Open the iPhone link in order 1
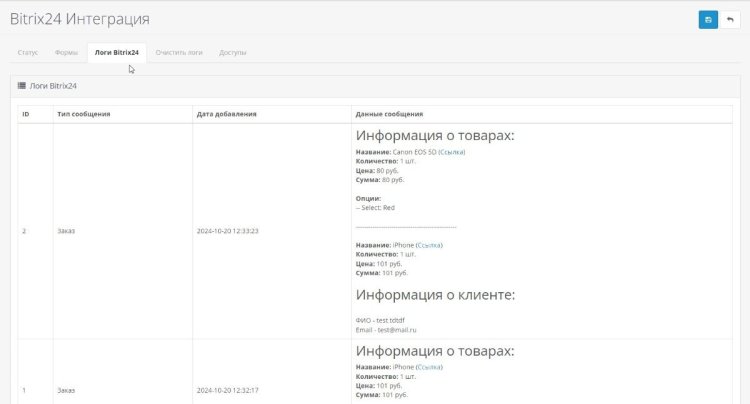Screen dimensions: 750x404 (x=428, y=367)
